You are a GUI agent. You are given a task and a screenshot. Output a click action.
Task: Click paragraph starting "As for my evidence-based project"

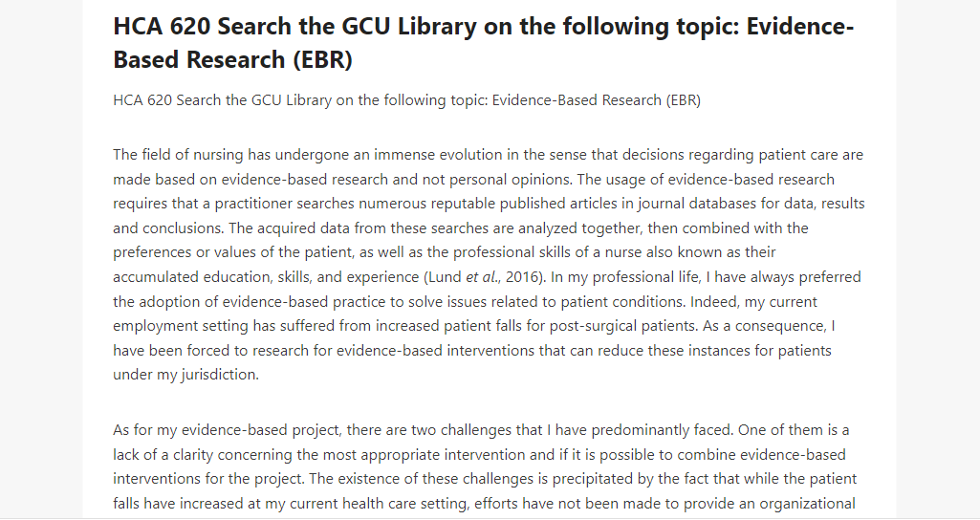tap(485, 466)
